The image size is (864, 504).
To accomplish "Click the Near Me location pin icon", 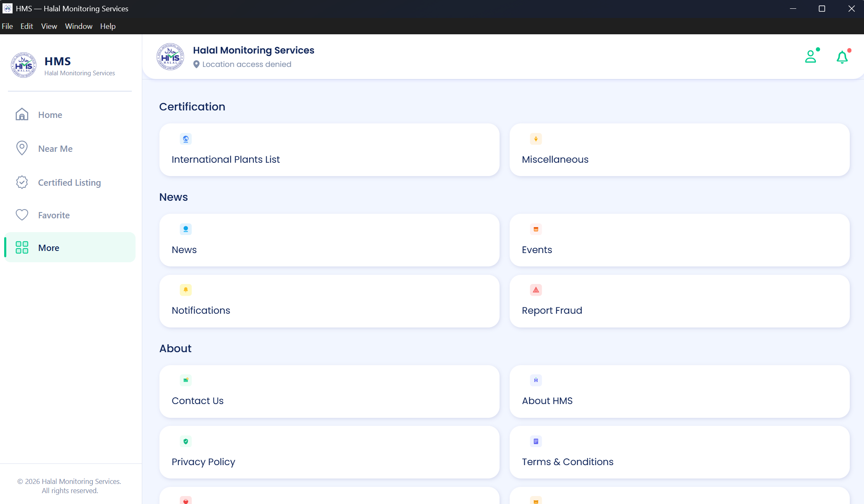I will pyautogui.click(x=22, y=148).
